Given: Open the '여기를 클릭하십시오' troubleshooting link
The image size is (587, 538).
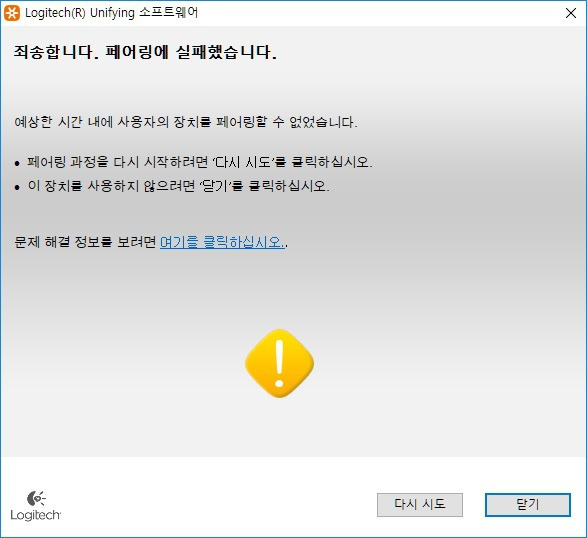Looking at the screenshot, I should click(x=222, y=242).
